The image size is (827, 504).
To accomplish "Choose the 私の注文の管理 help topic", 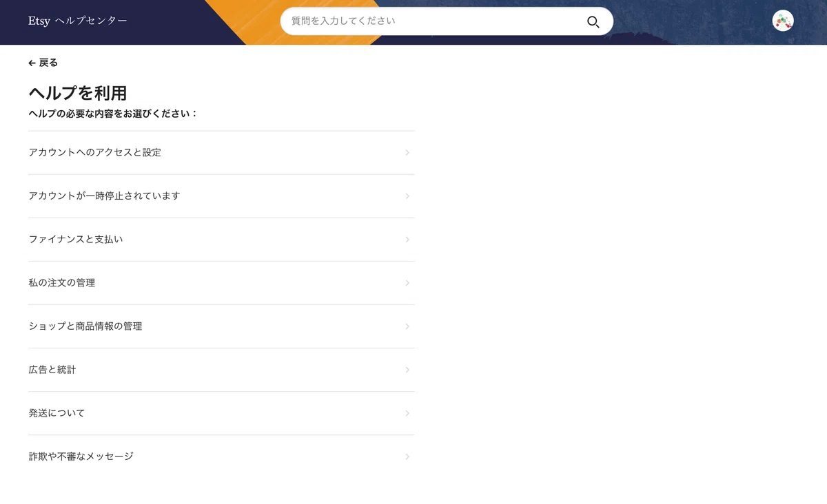I will 221,282.
